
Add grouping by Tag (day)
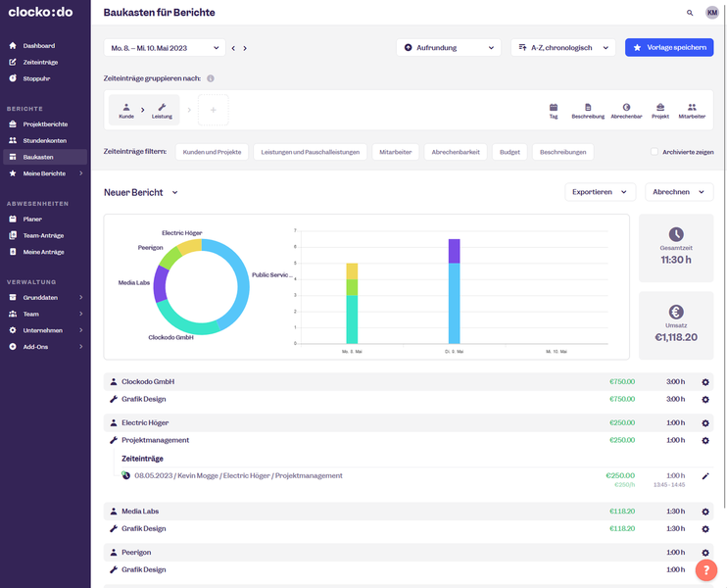click(554, 111)
